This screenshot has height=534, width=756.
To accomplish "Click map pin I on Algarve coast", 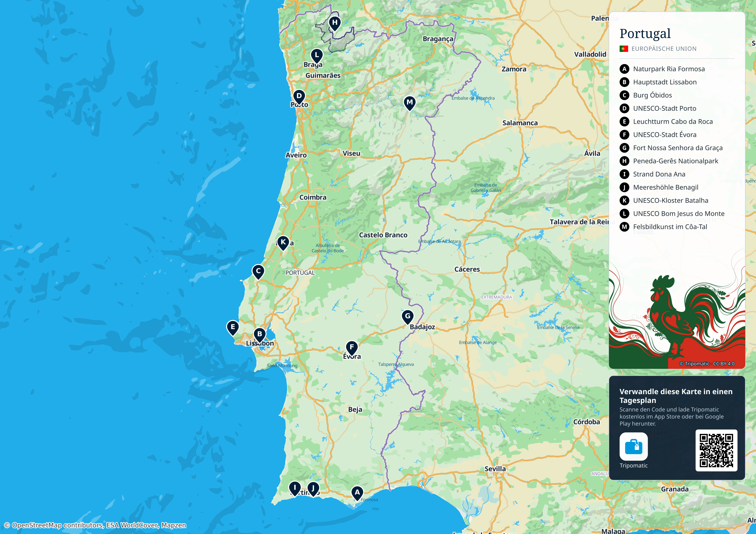I will pos(295,488).
